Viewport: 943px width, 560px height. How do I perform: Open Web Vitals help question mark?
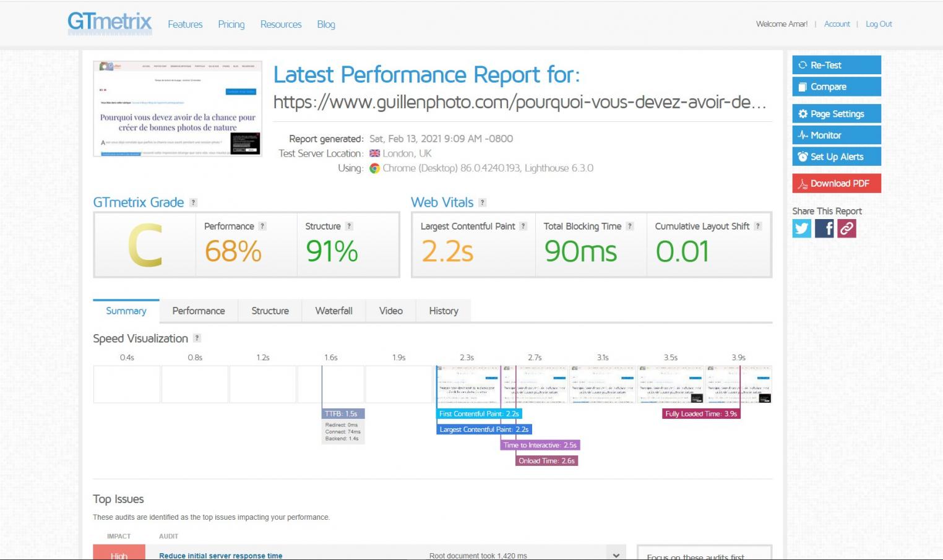483,202
